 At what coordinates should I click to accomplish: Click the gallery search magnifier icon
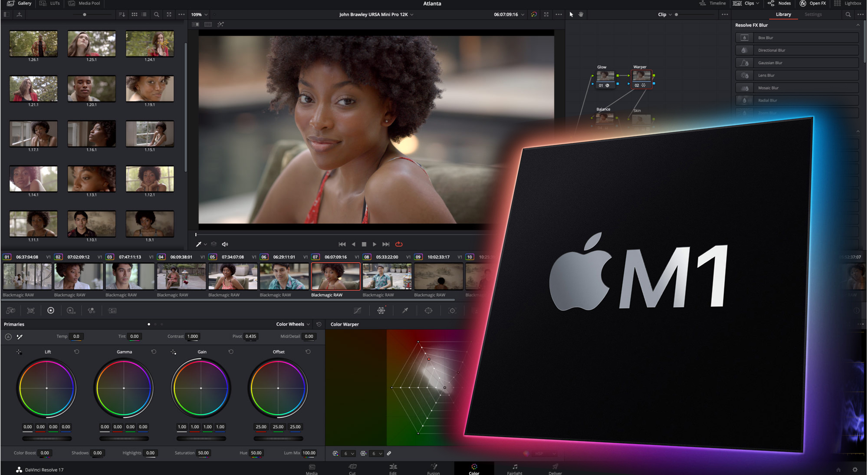tap(156, 14)
